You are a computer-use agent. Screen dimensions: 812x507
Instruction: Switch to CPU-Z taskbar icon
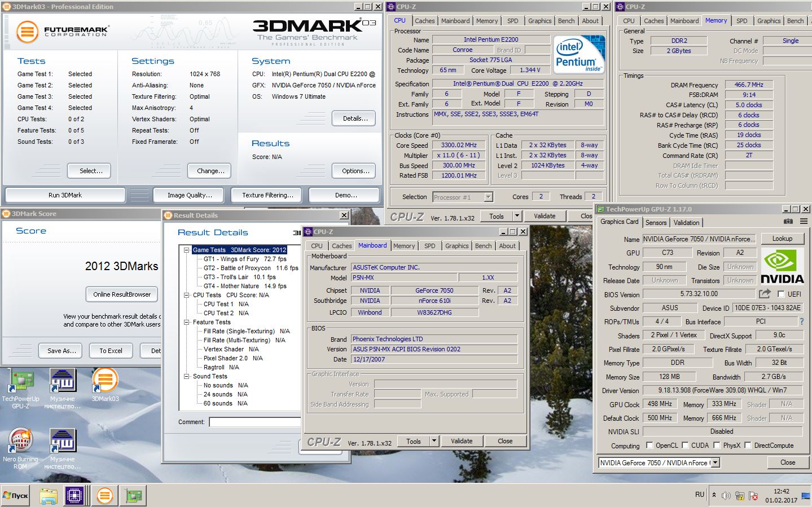[74, 496]
